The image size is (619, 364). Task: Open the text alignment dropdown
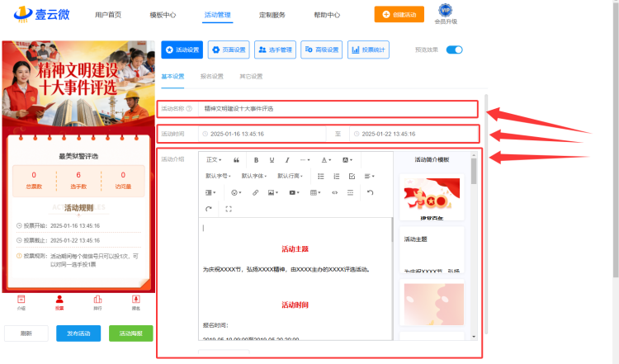coord(370,176)
